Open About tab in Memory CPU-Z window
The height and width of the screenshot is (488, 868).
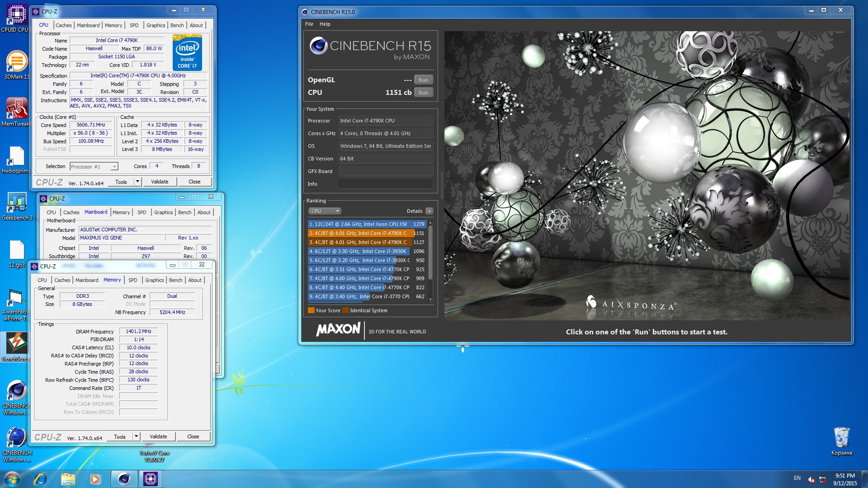click(195, 280)
